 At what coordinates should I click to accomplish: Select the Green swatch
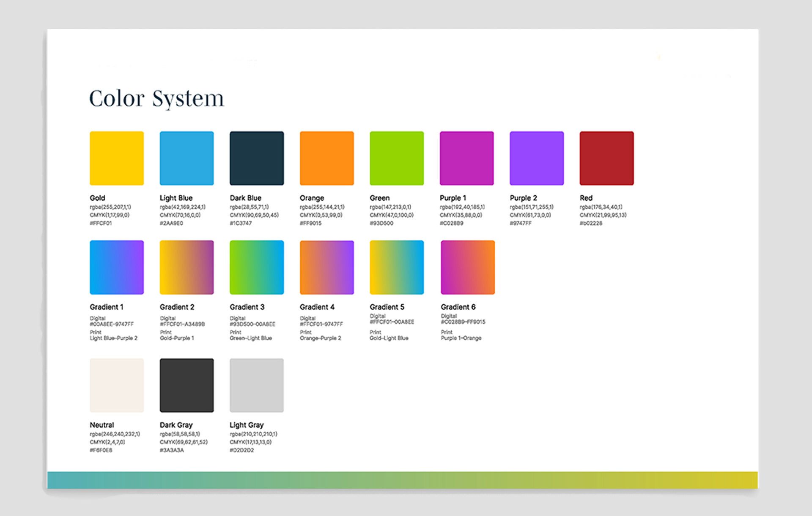pyautogui.click(x=397, y=158)
